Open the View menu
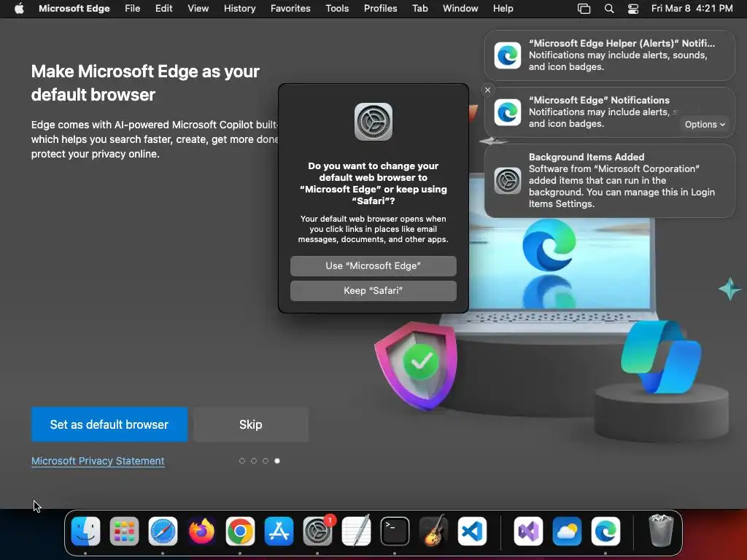Screen dimensions: 747x560 tap(198, 9)
